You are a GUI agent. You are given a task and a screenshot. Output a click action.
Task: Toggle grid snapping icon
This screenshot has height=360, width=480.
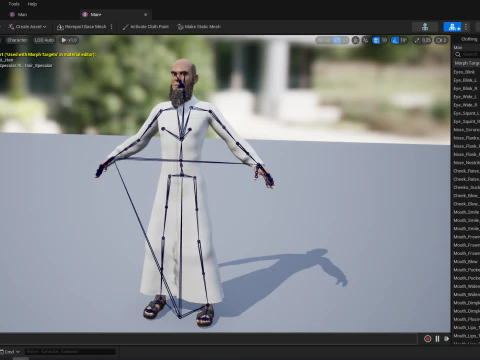376,40
